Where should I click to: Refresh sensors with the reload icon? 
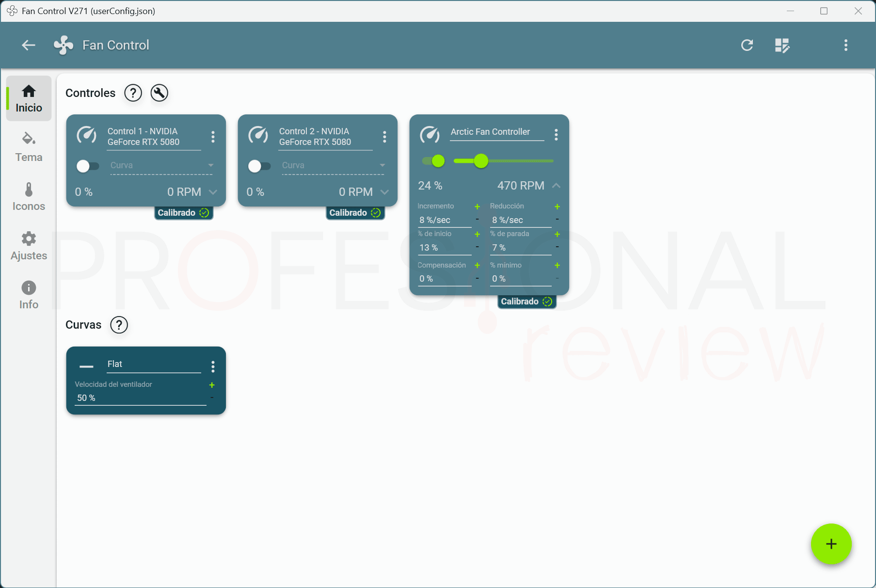pyautogui.click(x=747, y=45)
